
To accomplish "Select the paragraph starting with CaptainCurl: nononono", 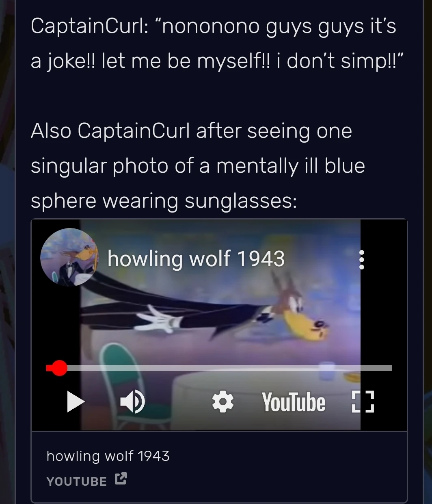I will tap(214, 43).
